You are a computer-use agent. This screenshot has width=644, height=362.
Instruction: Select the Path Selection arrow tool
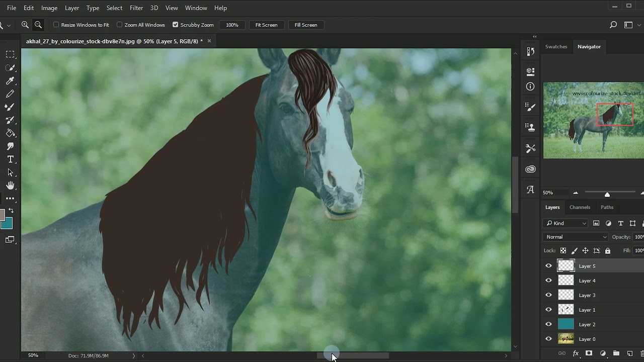10,172
